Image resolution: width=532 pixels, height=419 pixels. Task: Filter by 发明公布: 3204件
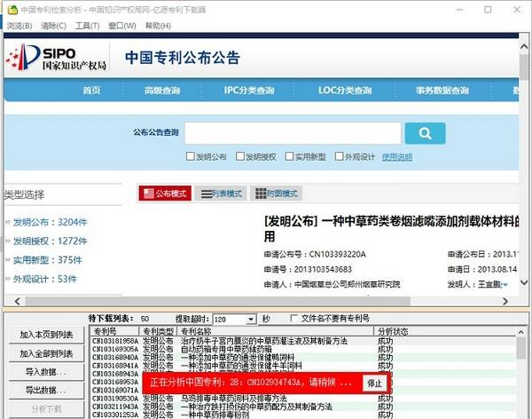click(x=50, y=222)
